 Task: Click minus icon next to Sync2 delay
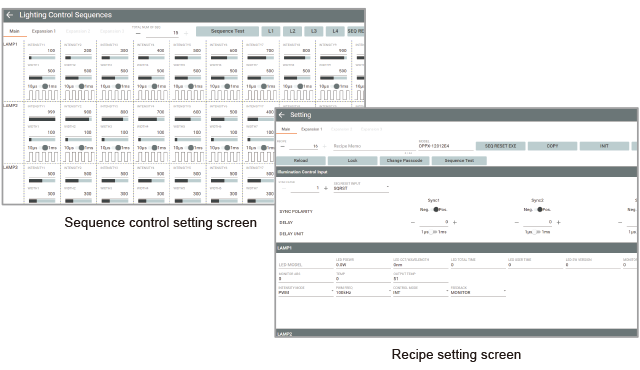[517, 222]
